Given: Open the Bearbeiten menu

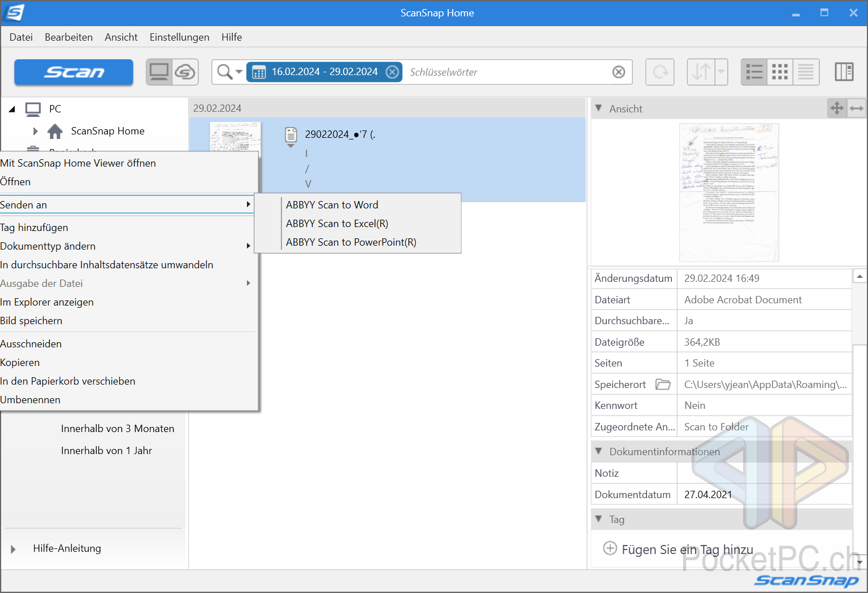Looking at the screenshot, I should click(x=68, y=37).
